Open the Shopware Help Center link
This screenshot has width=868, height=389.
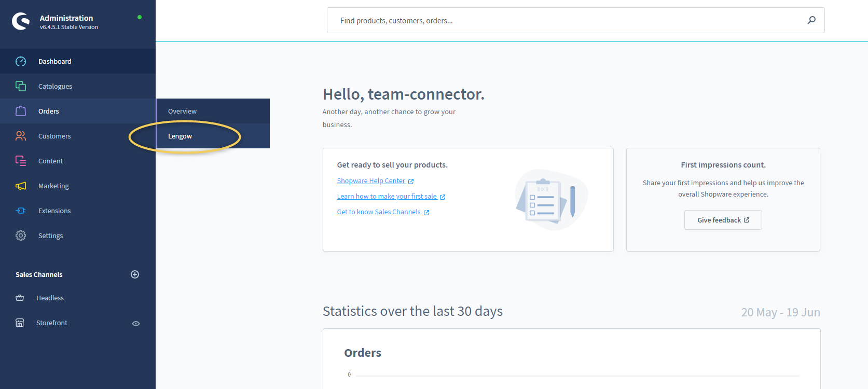pyautogui.click(x=371, y=181)
